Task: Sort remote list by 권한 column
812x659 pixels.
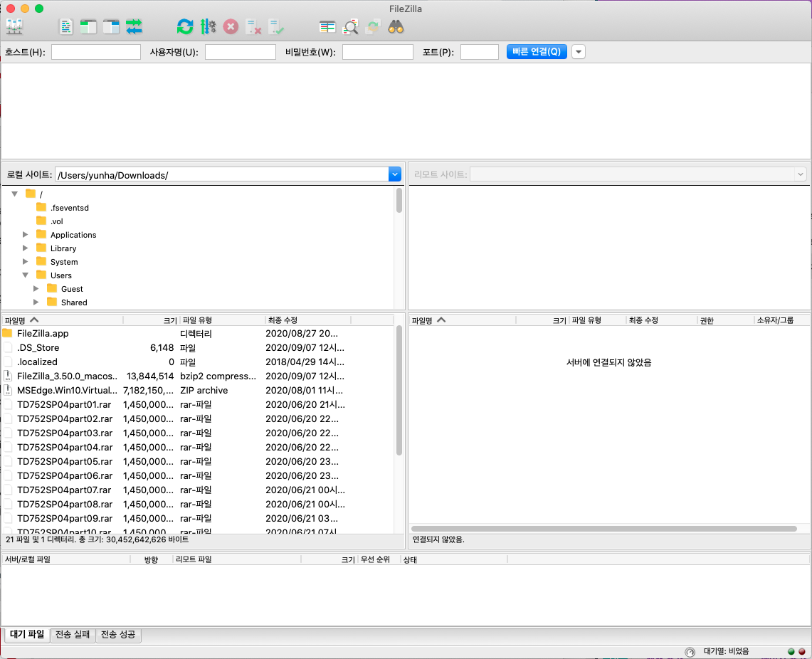Action: pos(725,320)
